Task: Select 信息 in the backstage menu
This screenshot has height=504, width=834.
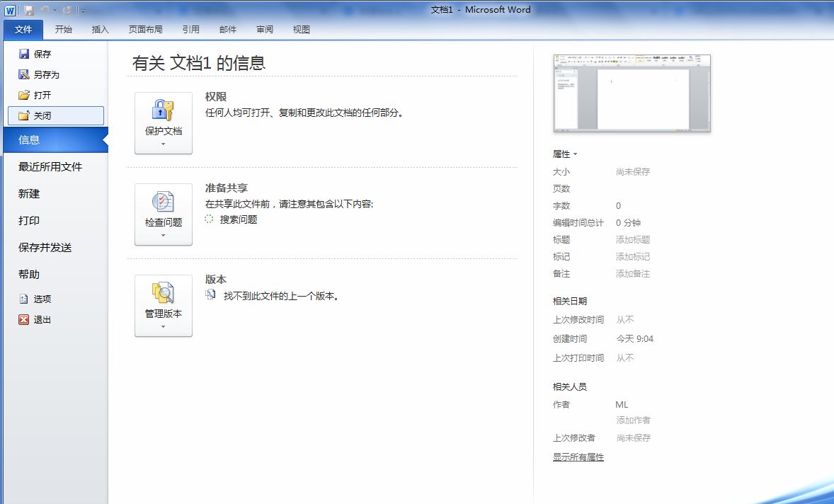Action: (x=56, y=140)
